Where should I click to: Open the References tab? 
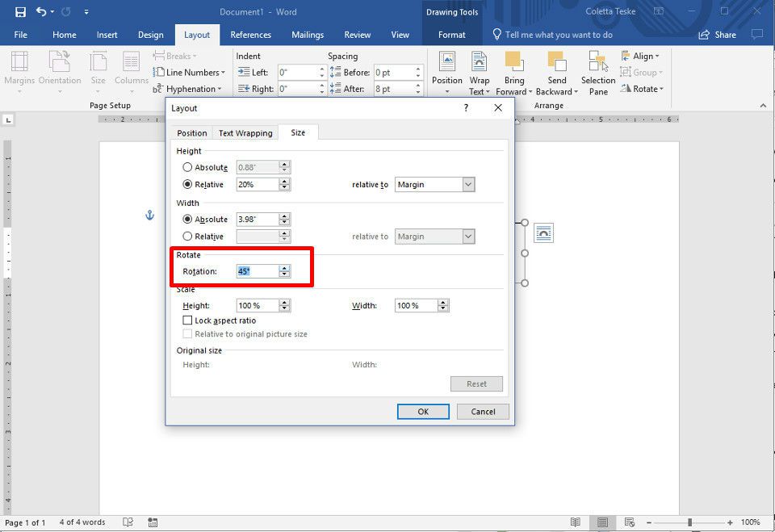[250, 35]
